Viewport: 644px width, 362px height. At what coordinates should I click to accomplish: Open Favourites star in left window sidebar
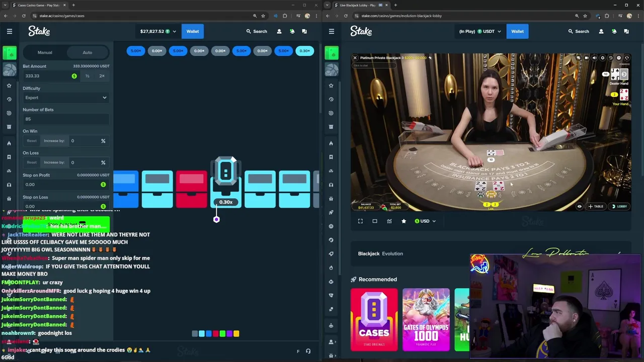[9, 85]
